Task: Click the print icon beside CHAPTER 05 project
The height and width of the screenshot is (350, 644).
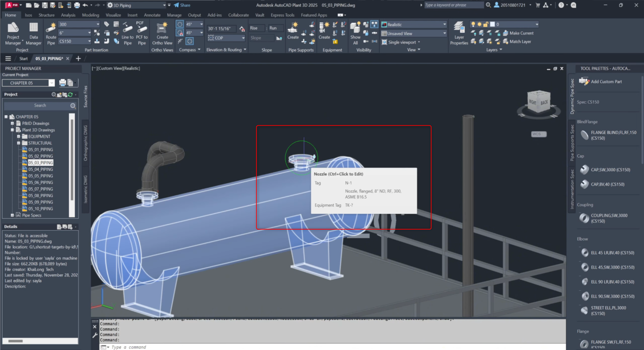Action: coord(62,83)
